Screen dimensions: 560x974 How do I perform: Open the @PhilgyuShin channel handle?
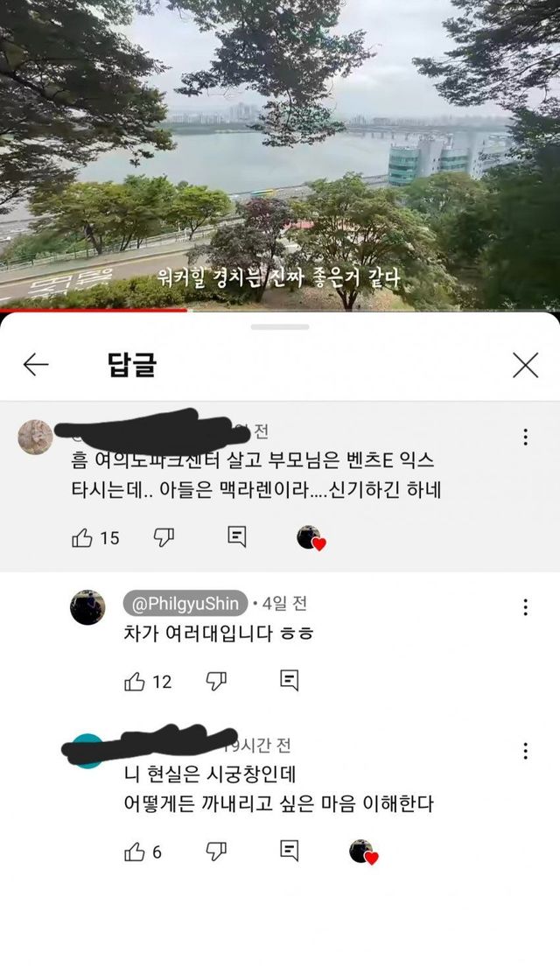[185, 603]
